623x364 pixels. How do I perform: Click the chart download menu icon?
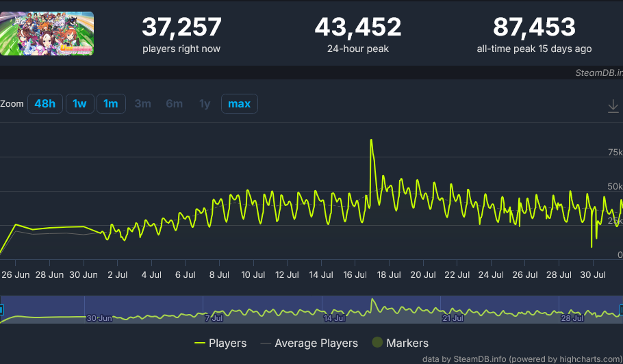pos(613,106)
